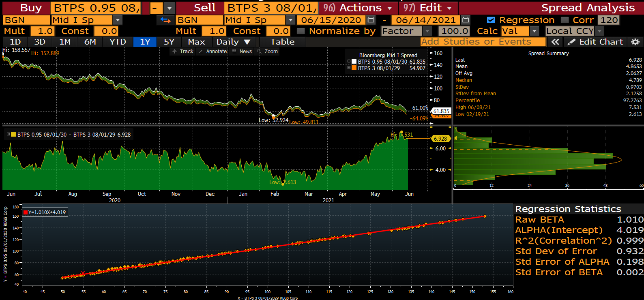The width and height of the screenshot is (644, 300).
Task: Click the R^2(Correlation^2) statistic row
Action: click(x=579, y=240)
